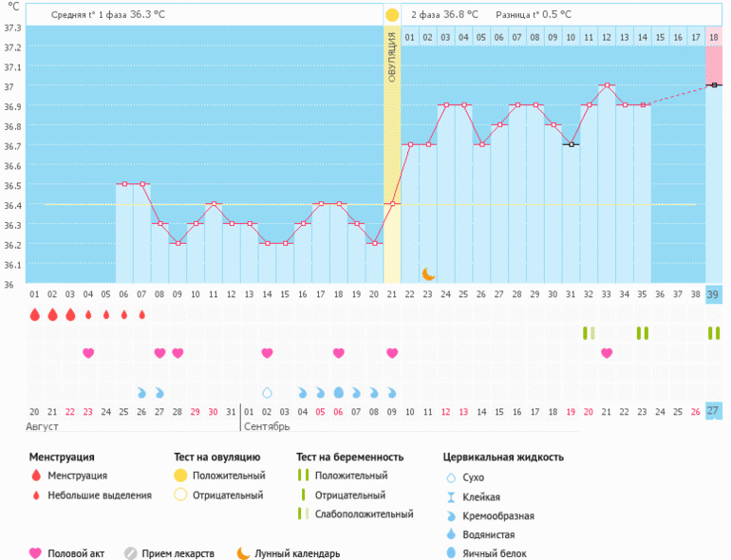Screen dimensions: 731x560
Task: Click the dry cervical fluid drop on day 14
Action: click(267, 392)
